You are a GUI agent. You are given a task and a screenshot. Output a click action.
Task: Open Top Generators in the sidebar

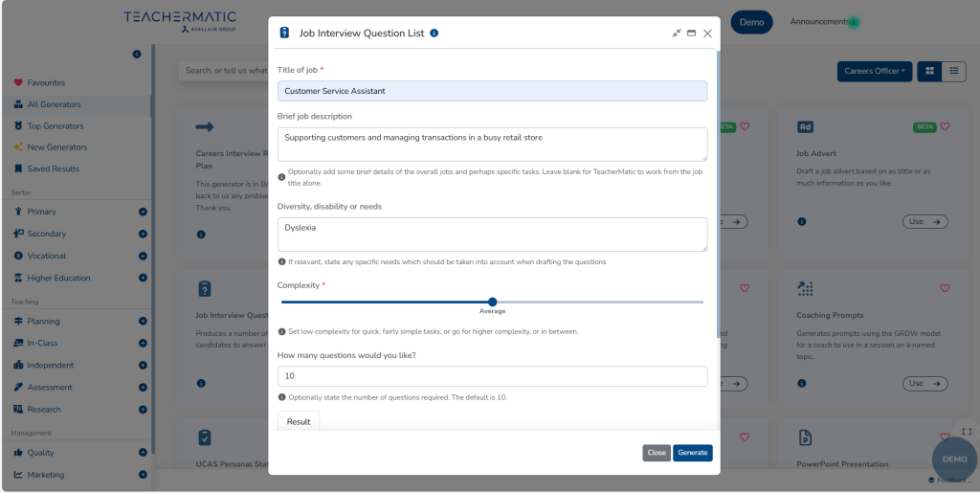55,125
